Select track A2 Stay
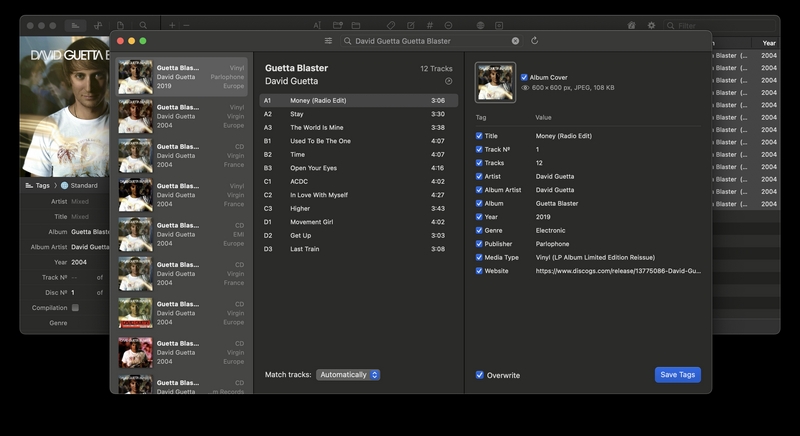 pos(359,114)
